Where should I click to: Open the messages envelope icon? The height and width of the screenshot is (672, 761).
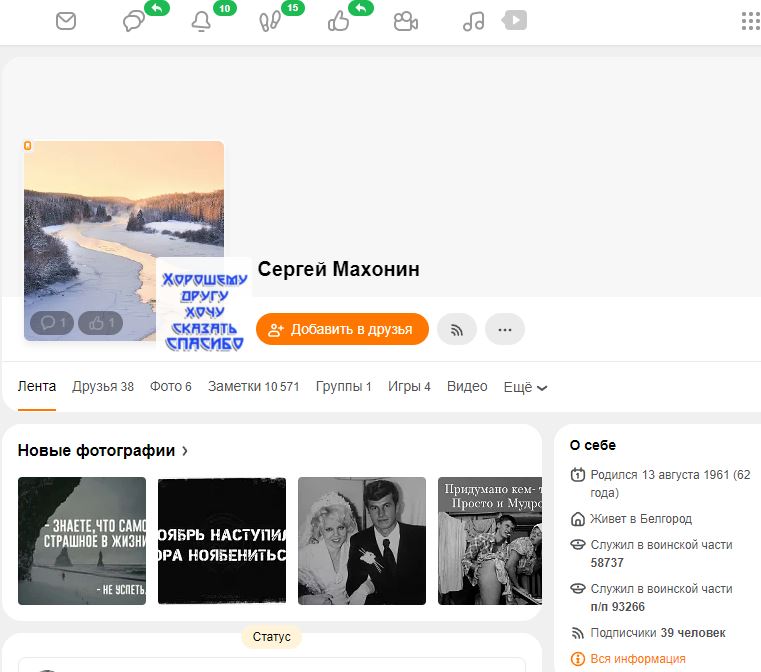[66, 21]
